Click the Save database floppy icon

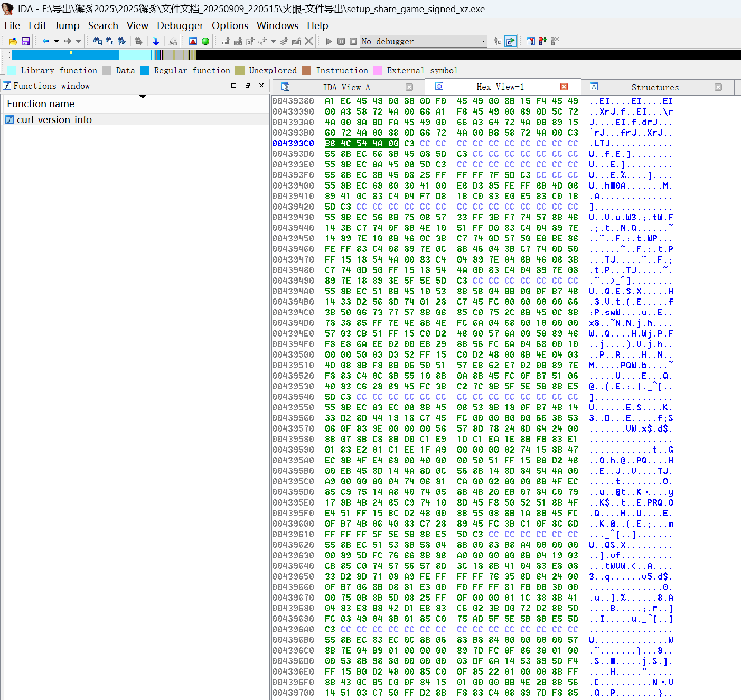(25, 41)
